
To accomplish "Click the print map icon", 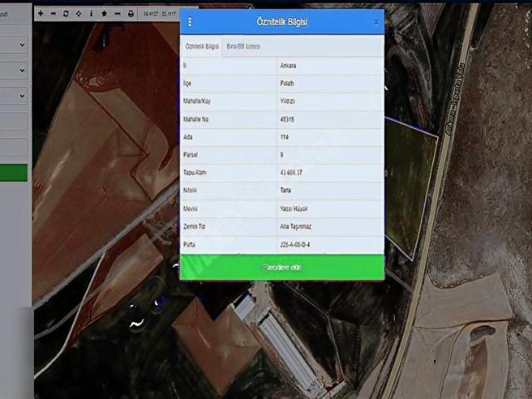I will [x=131, y=13].
